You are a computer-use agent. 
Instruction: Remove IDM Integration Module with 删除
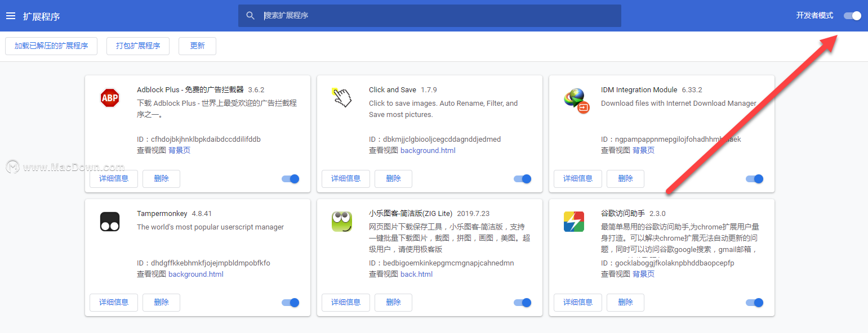pyautogui.click(x=625, y=179)
